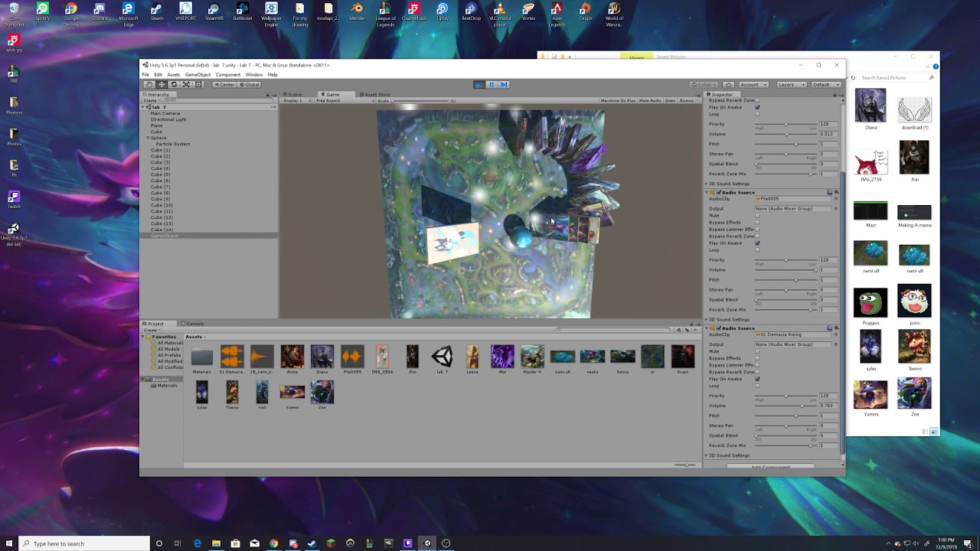
Task: Open the cloud services icon button
Action: 729,84
